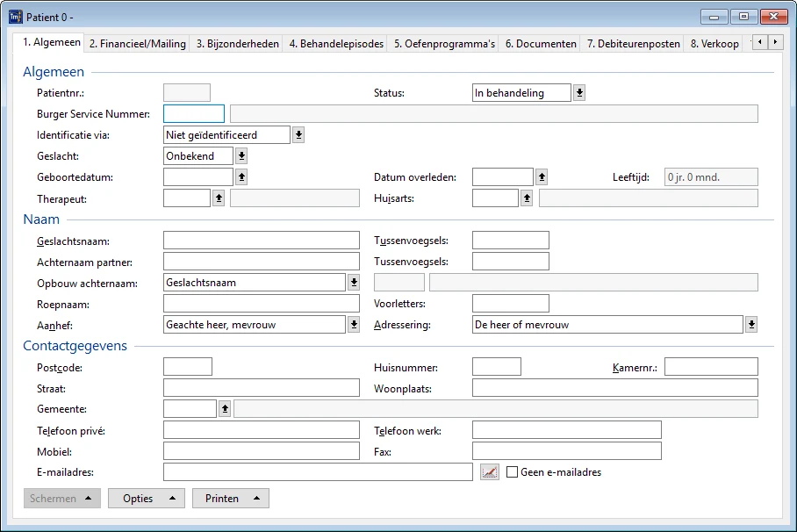Open the 8. Verkoop tab

[714, 44]
